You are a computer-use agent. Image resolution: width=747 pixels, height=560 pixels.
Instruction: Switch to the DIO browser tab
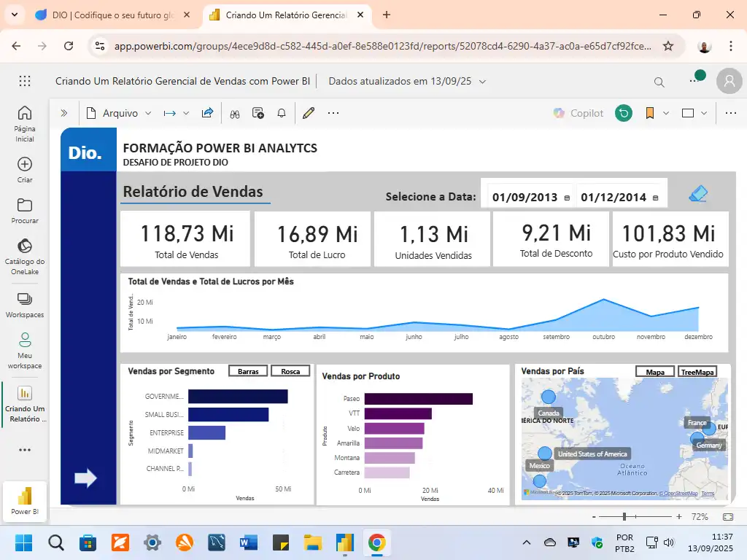pyautogui.click(x=113, y=15)
